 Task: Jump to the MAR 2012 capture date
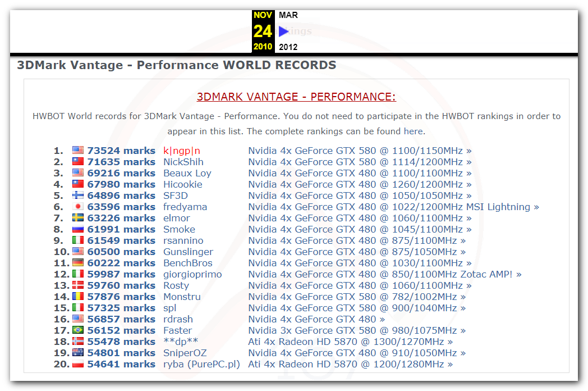click(288, 31)
